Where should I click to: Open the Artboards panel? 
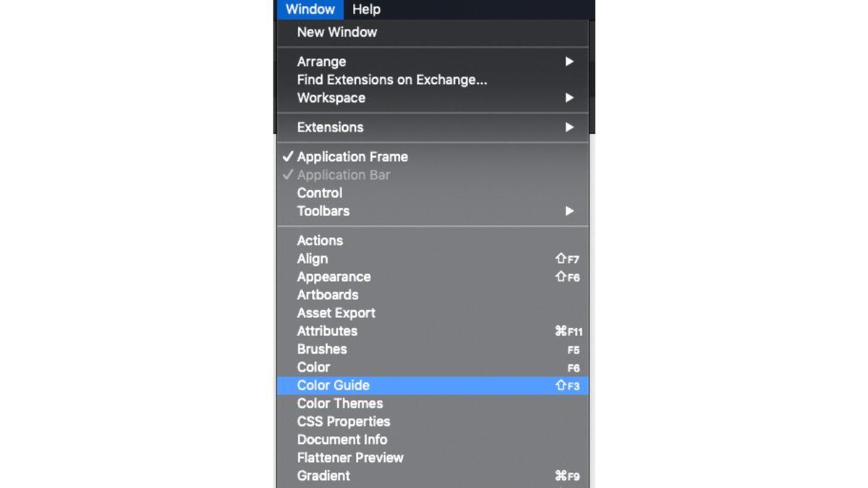(328, 295)
